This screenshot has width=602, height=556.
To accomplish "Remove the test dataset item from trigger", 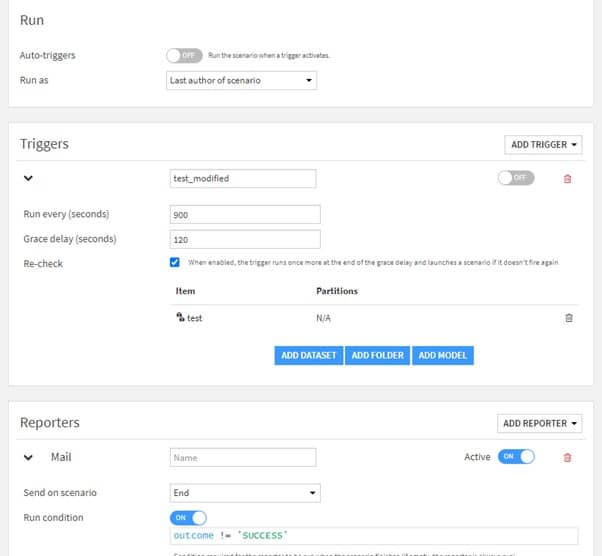I will pos(569,318).
